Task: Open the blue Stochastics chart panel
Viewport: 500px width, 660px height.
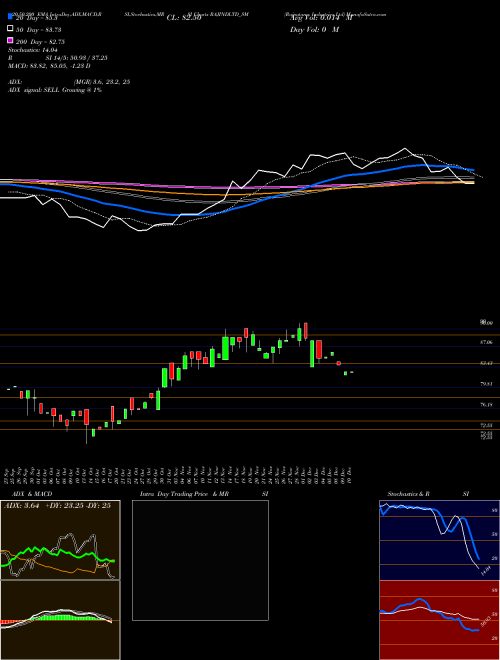Action: point(439,540)
